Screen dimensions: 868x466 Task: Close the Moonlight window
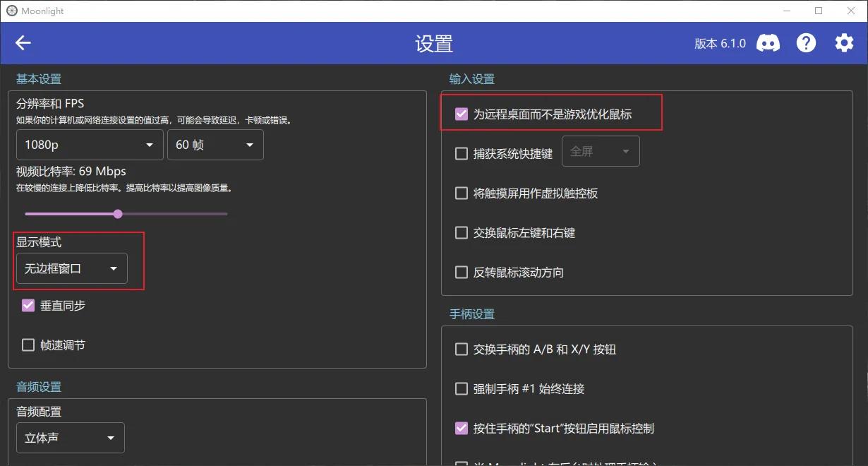(851, 11)
